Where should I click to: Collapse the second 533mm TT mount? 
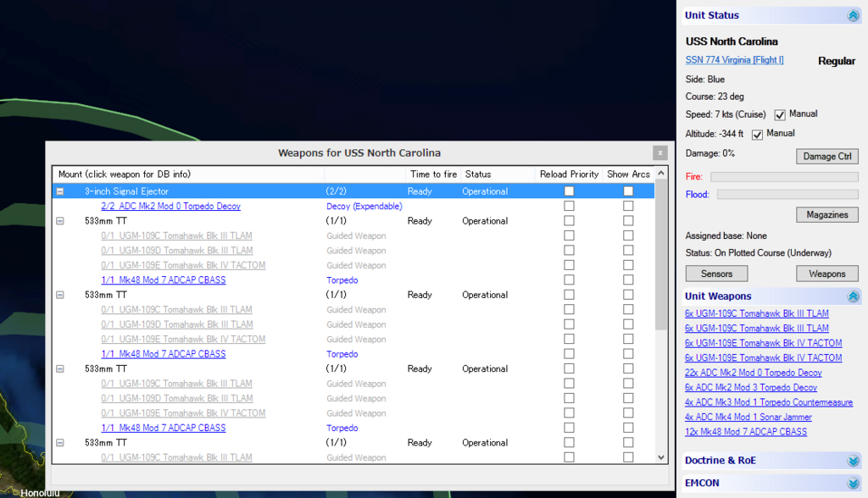60,295
